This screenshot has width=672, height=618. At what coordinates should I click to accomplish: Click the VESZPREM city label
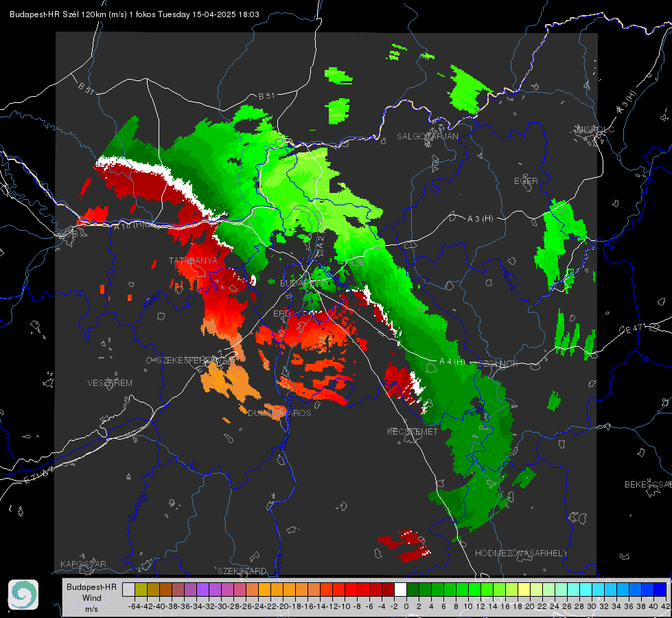(x=110, y=382)
